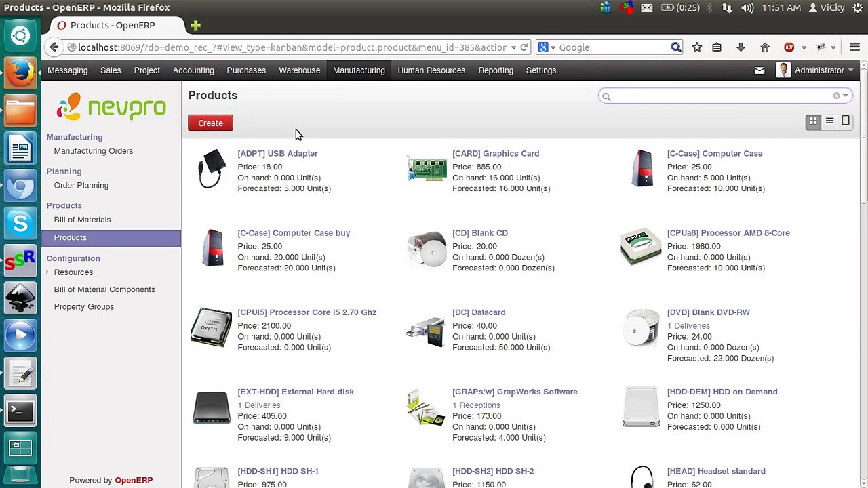Open Files manager in dock
Screen dimensions: 868x488
coord(20,110)
